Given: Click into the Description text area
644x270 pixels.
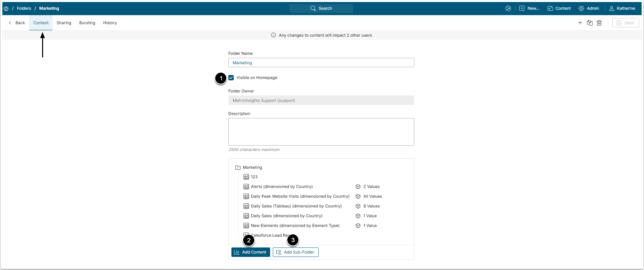Looking at the screenshot, I should tap(321, 132).
